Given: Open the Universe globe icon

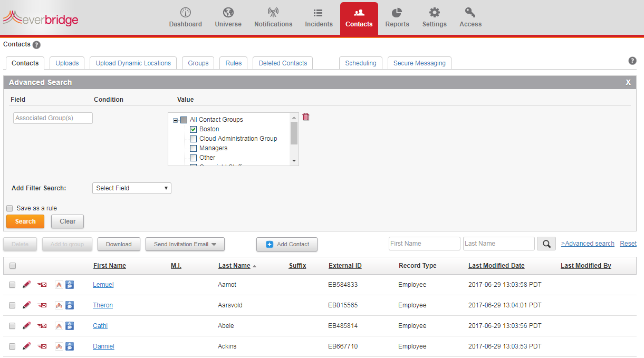Looking at the screenshot, I should click(228, 13).
